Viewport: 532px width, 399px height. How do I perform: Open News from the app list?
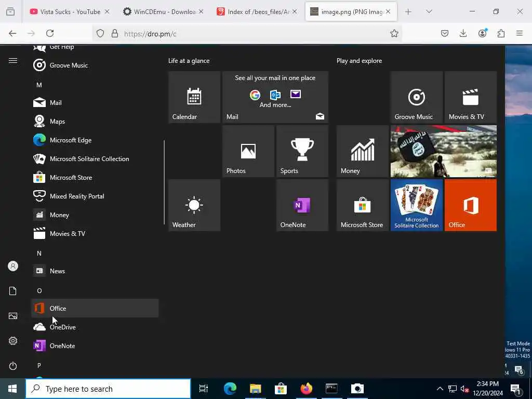point(95,271)
